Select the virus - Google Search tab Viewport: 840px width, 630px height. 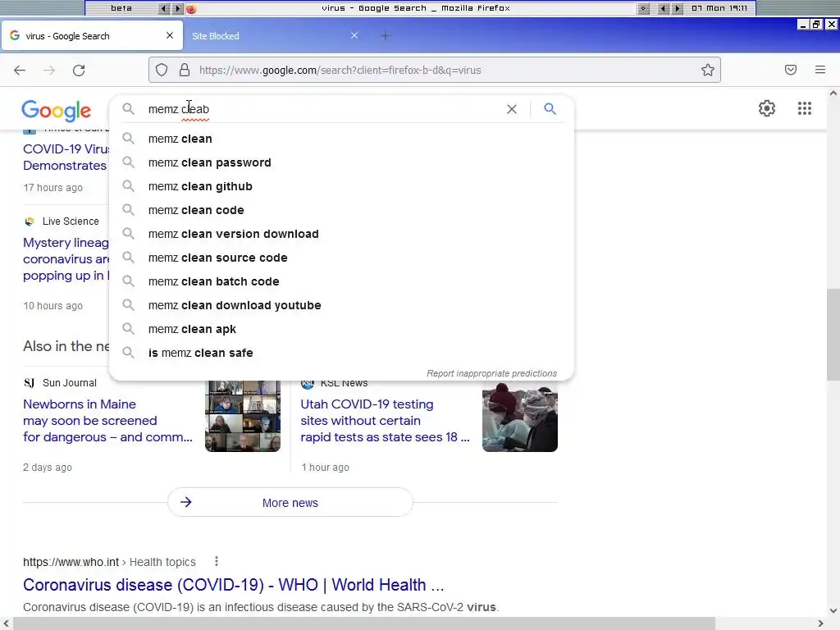click(92, 36)
